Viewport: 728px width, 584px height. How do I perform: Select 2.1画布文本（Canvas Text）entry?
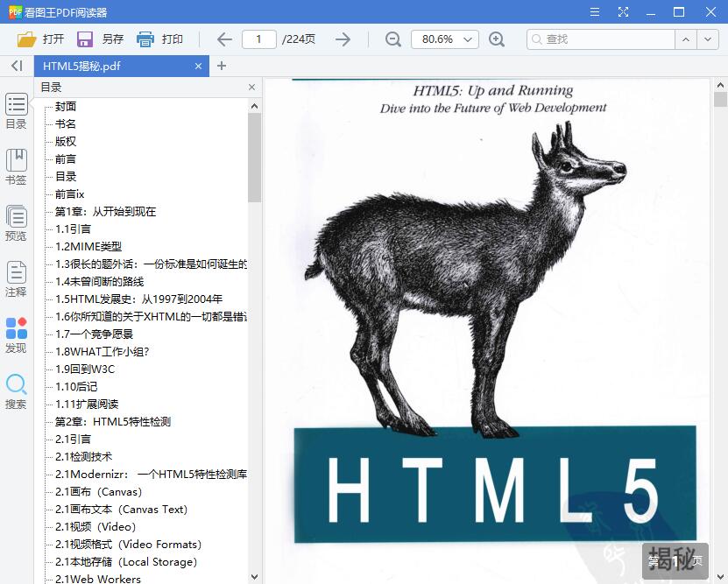point(121,510)
